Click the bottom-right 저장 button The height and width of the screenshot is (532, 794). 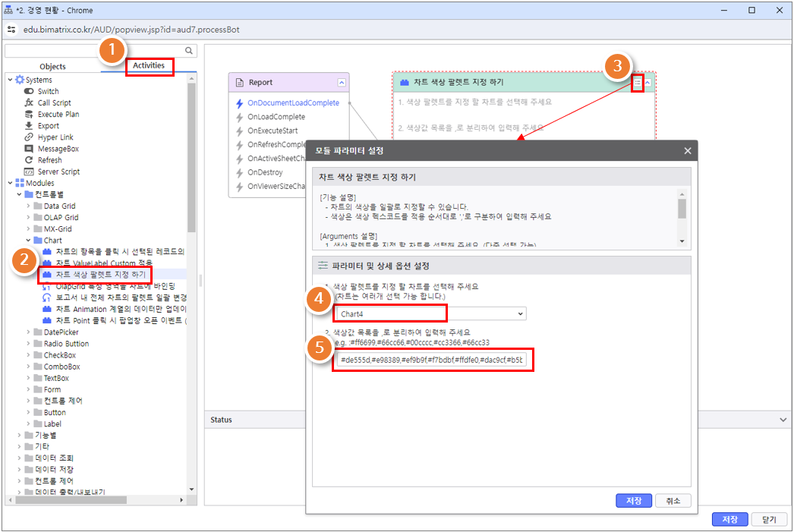tap(729, 519)
